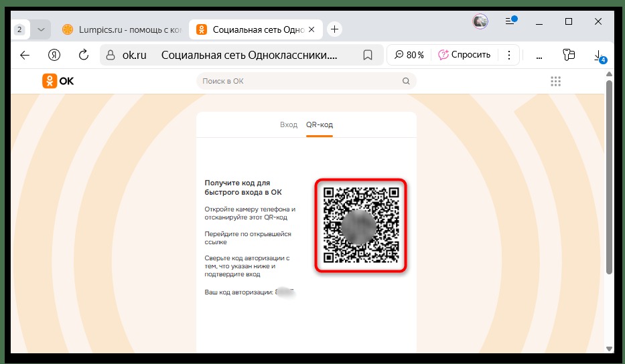Click the scrollbar down arrow
This screenshot has height=364, width=625.
coord(609,349)
